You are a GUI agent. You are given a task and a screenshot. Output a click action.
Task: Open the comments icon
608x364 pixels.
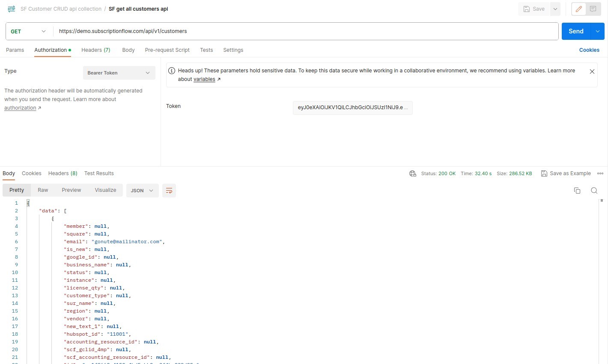coord(593,9)
